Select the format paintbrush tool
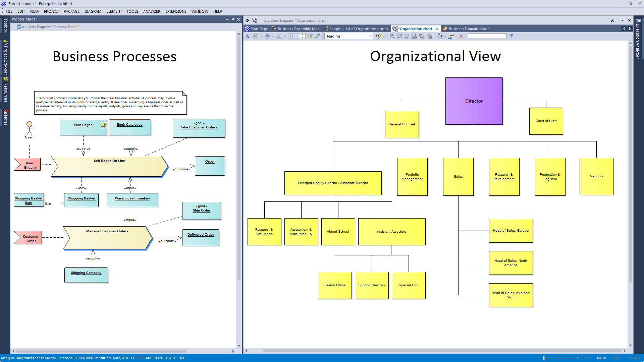The image size is (644, 362). tap(310, 36)
